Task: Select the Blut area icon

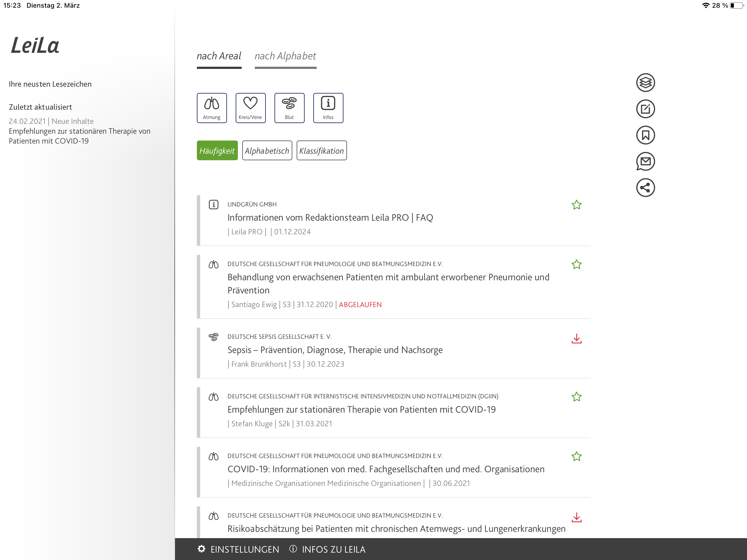Action: tap(289, 108)
